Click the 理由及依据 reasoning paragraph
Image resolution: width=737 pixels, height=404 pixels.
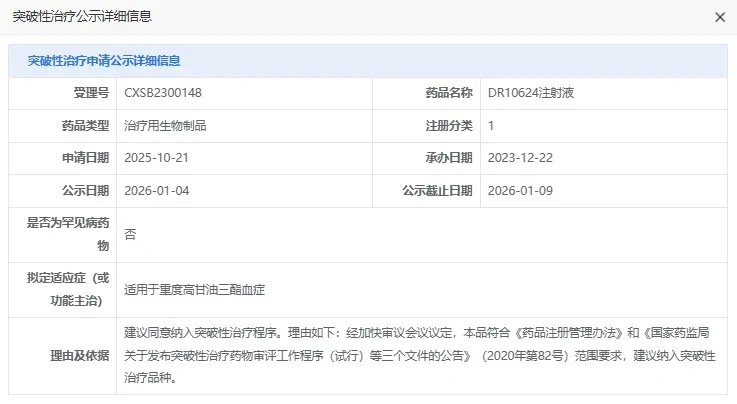tap(420, 355)
